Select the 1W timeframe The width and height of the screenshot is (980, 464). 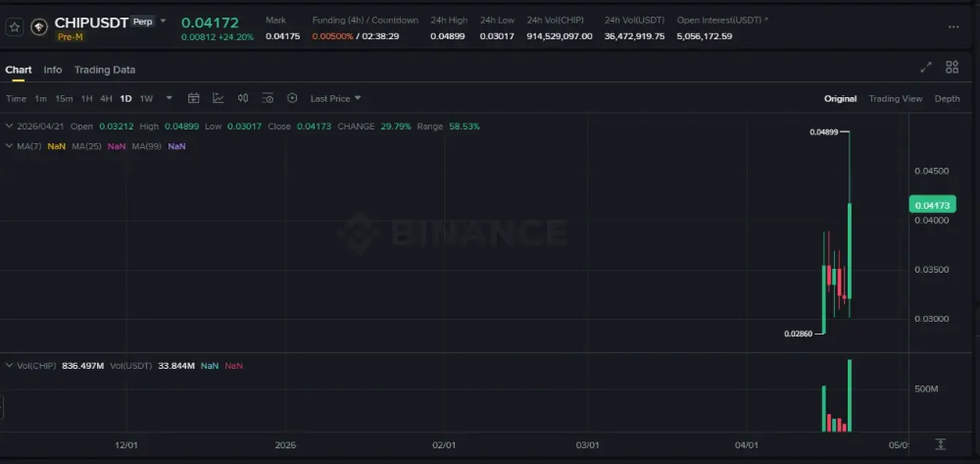146,99
